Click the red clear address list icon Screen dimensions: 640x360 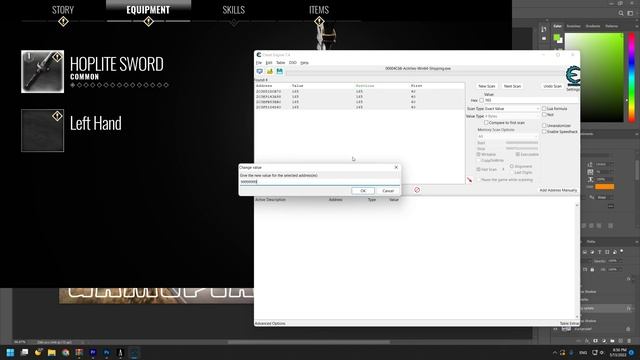click(417, 190)
